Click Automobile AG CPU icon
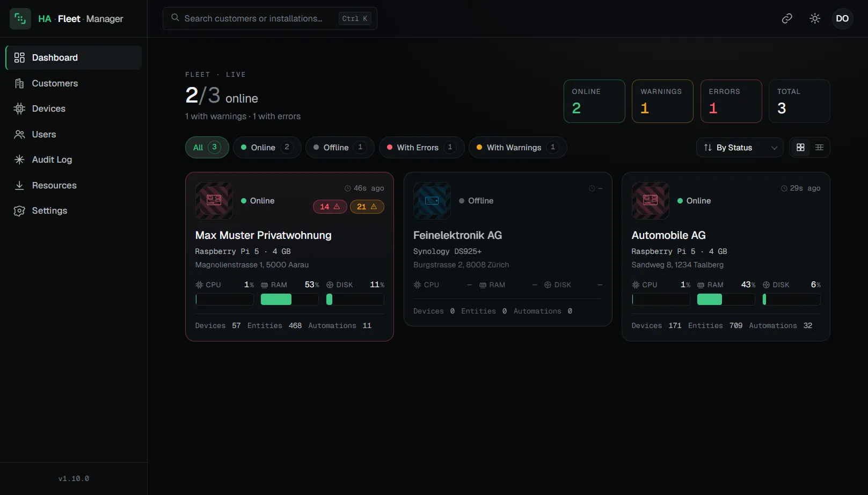868x495 pixels. click(636, 285)
